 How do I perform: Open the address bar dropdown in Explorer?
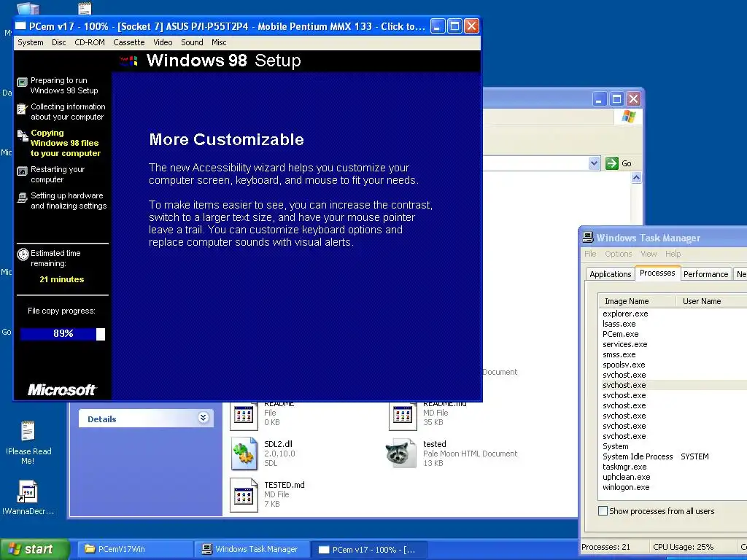click(594, 163)
